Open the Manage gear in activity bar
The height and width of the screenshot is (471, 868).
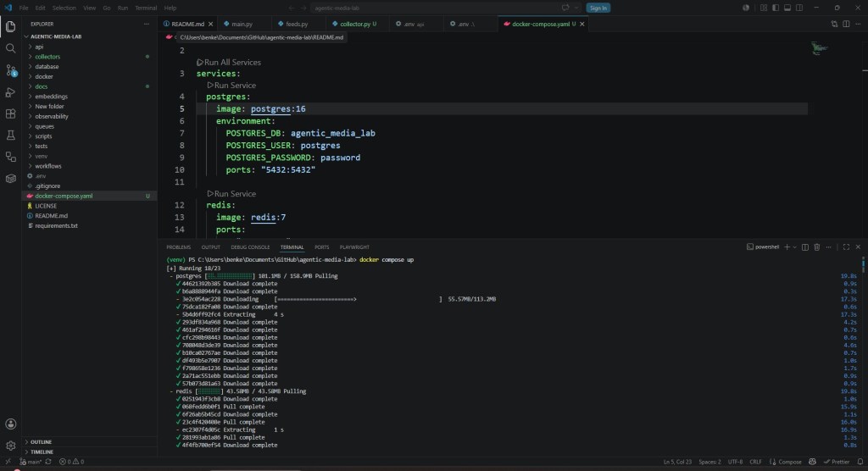(10, 446)
